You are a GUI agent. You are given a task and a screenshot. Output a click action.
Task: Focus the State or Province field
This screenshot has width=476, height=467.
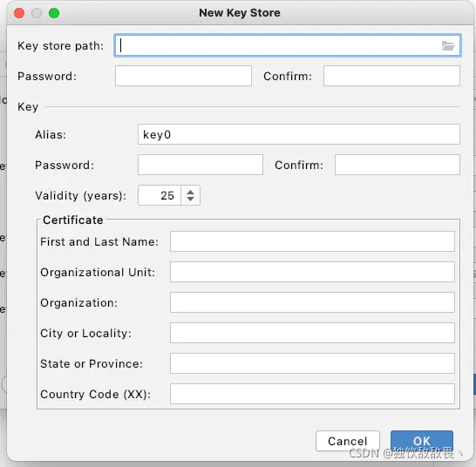(312, 363)
